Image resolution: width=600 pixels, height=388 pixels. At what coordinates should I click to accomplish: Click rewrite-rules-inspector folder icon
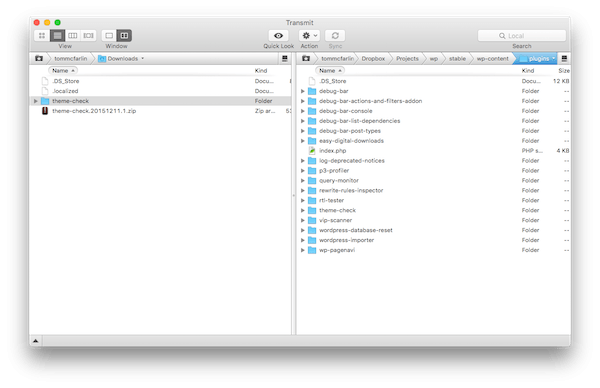312,191
